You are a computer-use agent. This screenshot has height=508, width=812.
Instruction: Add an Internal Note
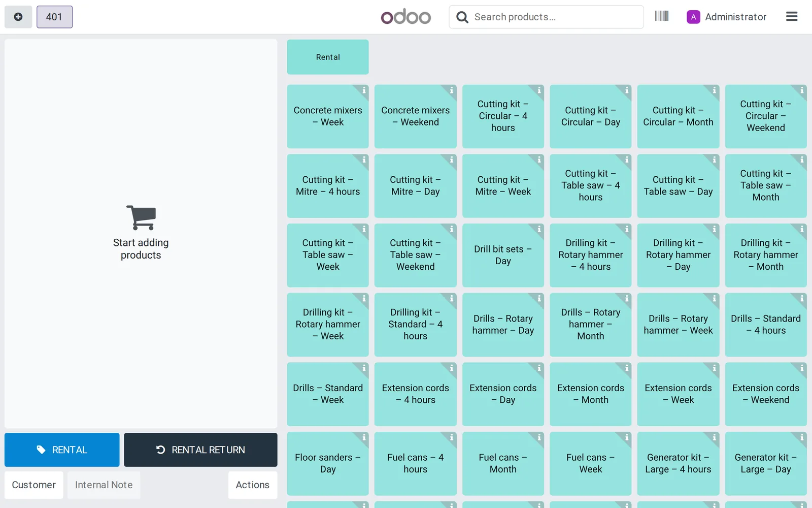104,485
